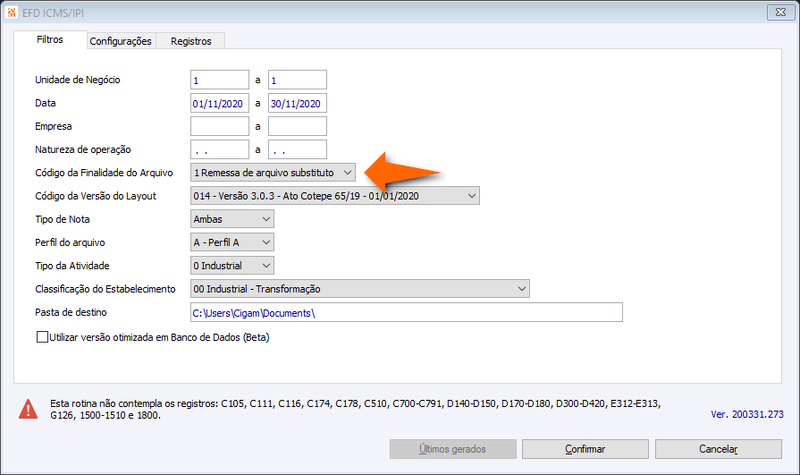800x475 pixels.
Task: Click the end date field 30/11/2020
Action: coord(297,103)
